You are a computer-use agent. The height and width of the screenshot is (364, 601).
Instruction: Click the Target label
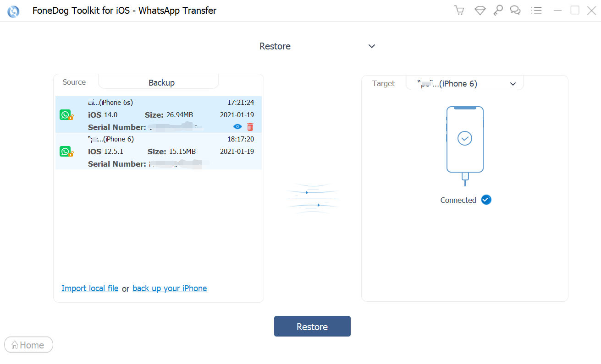pyautogui.click(x=384, y=83)
